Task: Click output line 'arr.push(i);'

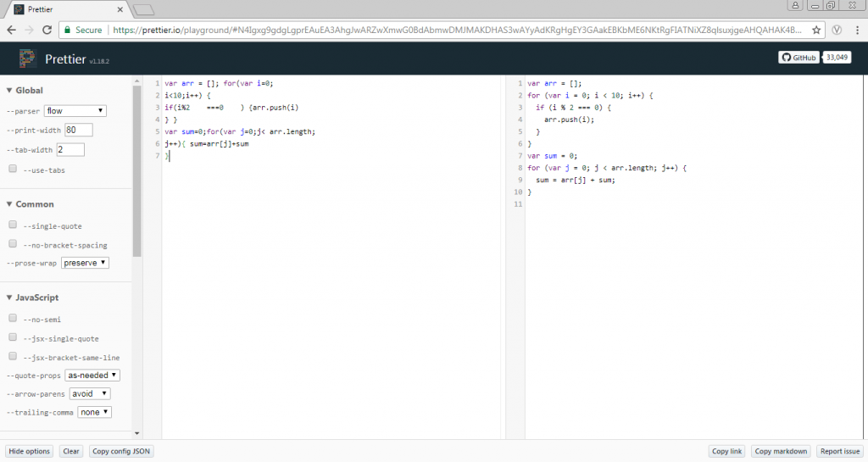Action: coord(569,120)
